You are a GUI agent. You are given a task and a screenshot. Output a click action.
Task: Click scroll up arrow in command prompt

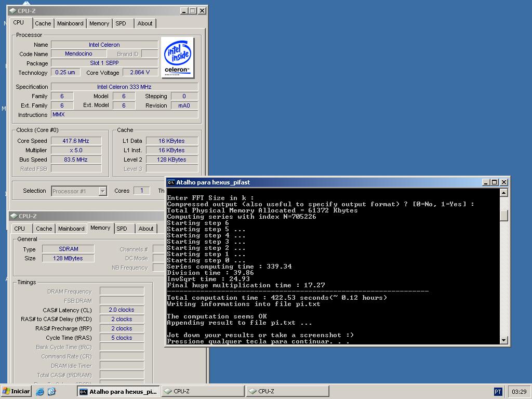point(504,193)
